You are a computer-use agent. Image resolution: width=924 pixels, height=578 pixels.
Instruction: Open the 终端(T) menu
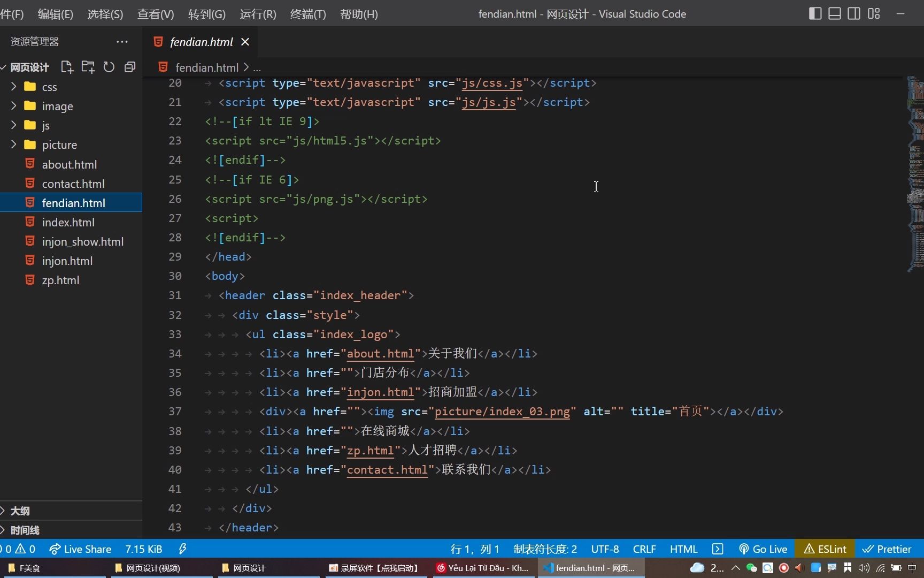(307, 14)
